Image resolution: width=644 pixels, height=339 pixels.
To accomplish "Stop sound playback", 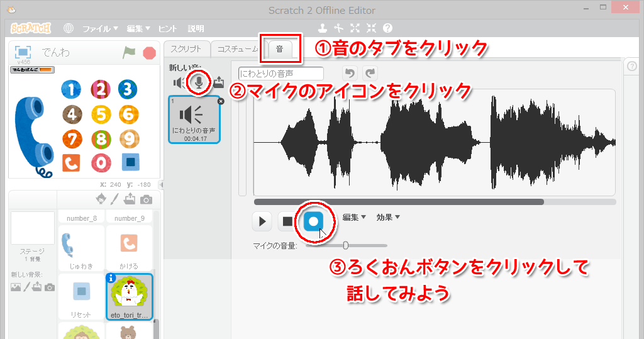I will coord(287,221).
